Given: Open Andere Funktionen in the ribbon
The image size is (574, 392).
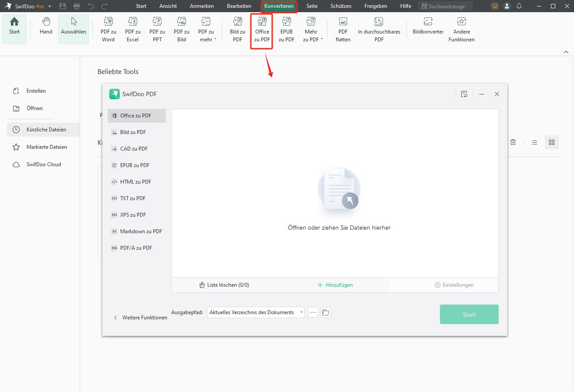Looking at the screenshot, I should click(462, 30).
